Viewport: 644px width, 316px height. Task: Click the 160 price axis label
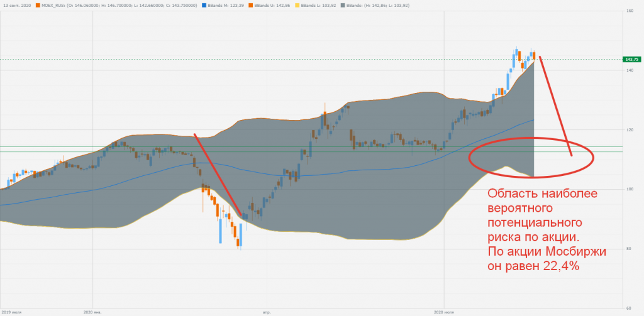click(628, 11)
